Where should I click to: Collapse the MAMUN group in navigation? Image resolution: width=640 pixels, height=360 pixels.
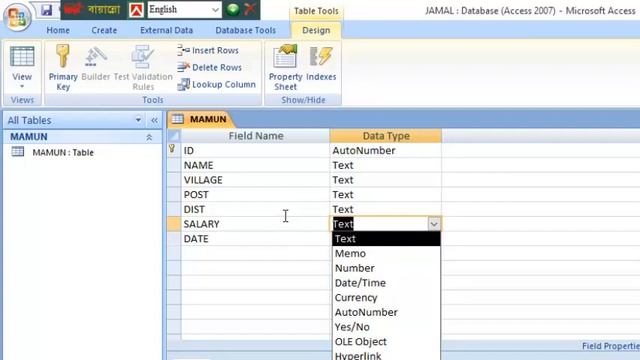[149, 138]
